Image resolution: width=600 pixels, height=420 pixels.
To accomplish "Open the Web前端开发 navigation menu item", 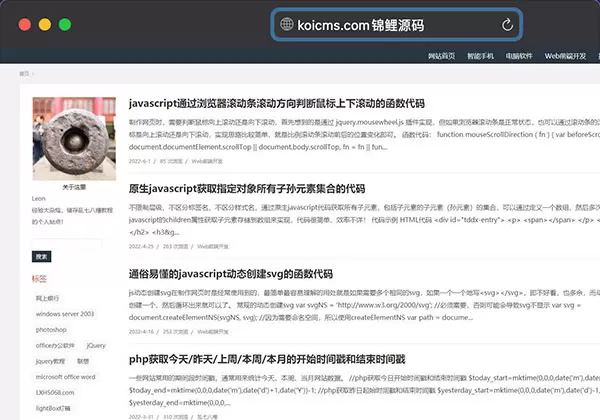I will tap(565, 56).
